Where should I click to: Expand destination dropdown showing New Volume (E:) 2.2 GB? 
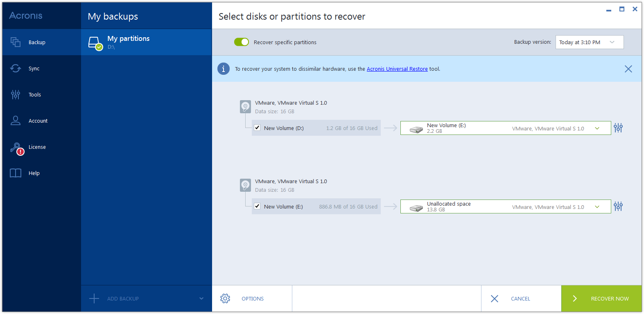pyautogui.click(x=597, y=128)
